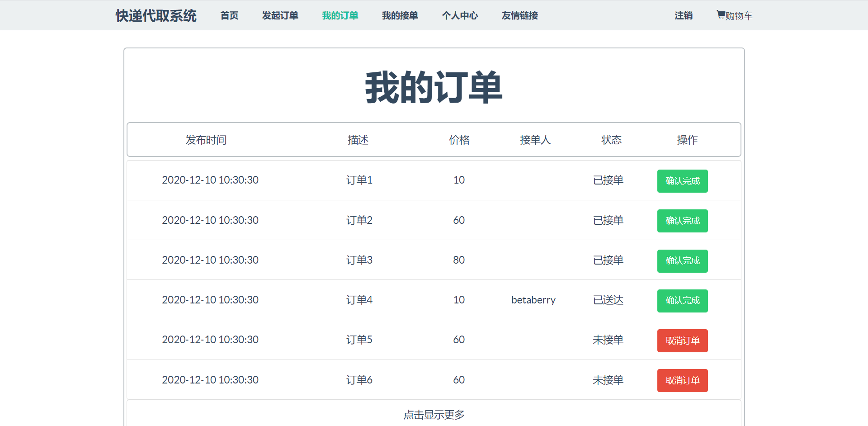Click the publish time of 订单1
Image resolution: width=868 pixels, height=426 pixels.
pyautogui.click(x=210, y=180)
